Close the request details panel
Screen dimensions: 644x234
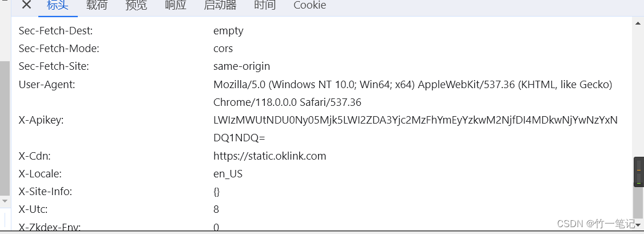pyautogui.click(x=26, y=5)
